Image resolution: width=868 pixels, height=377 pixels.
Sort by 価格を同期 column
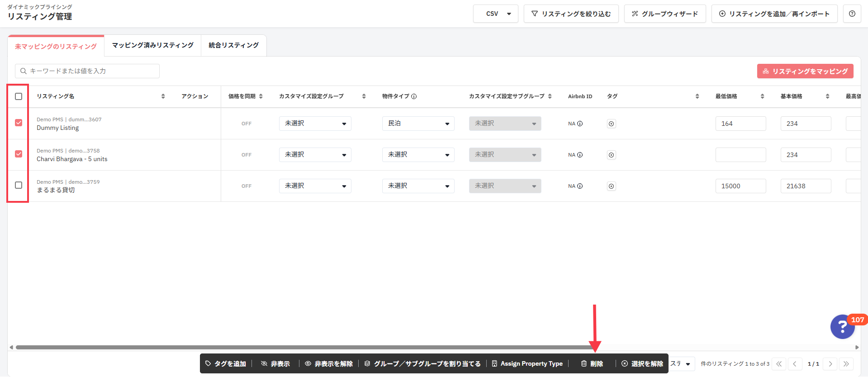coord(261,96)
